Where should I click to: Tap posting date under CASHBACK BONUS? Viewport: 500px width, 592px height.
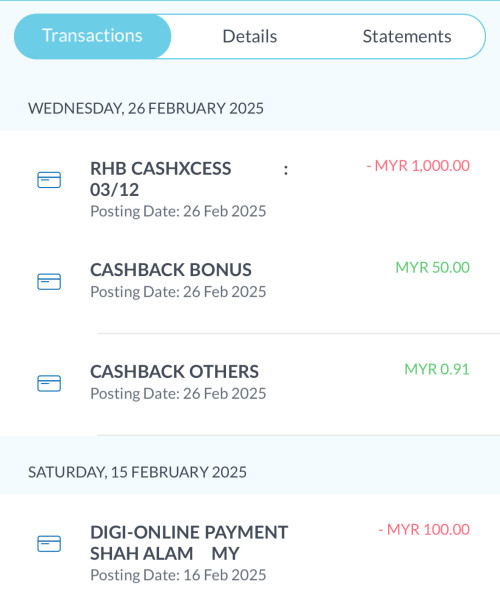(x=178, y=292)
